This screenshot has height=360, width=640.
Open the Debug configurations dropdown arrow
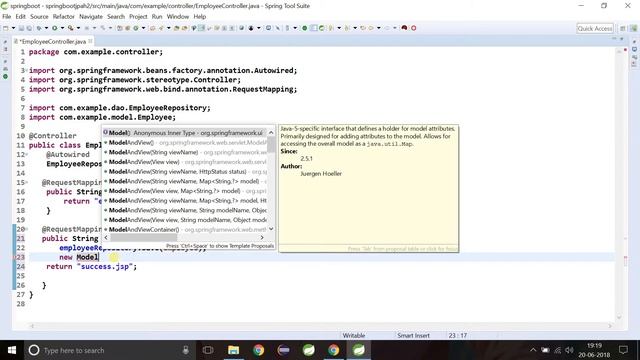coord(46,28)
